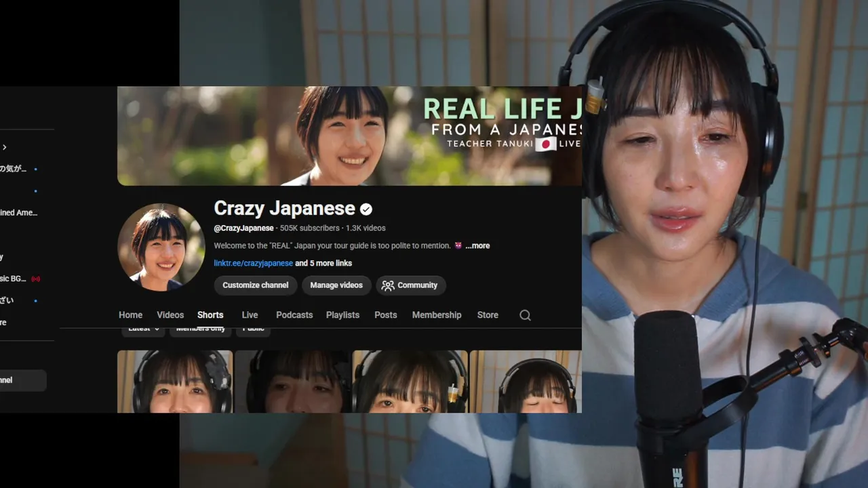Screen dimensions: 868x488
Task: Open the Short where her eyes are closed
Action: click(526, 382)
